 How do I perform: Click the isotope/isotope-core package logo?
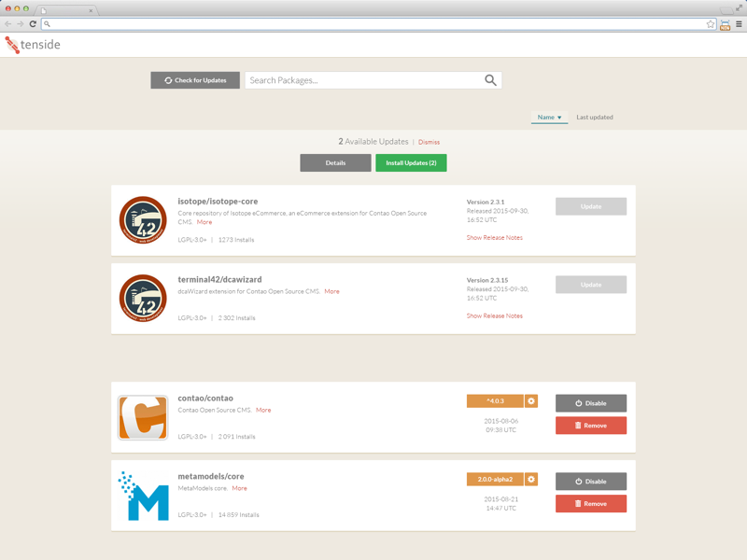click(143, 220)
